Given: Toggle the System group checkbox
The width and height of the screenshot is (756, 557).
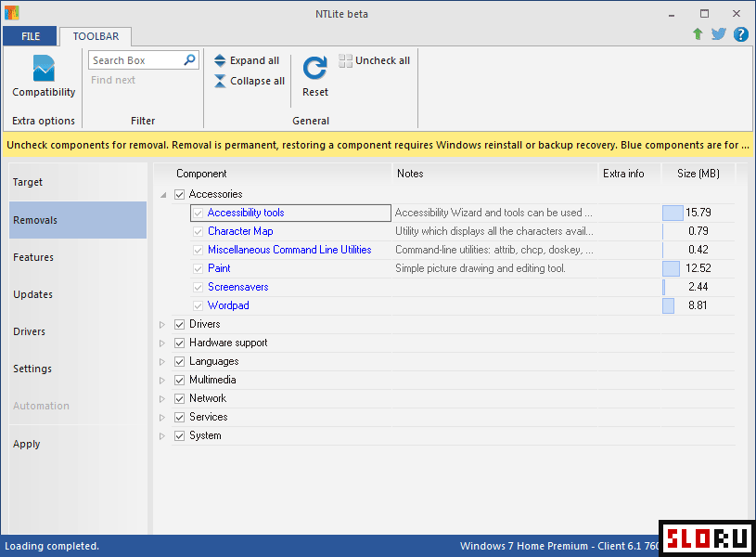Looking at the screenshot, I should coord(179,435).
